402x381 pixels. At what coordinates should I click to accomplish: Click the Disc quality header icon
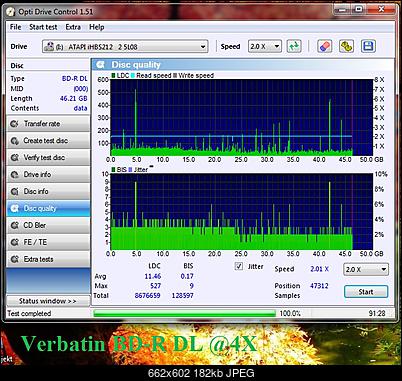[100, 65]
